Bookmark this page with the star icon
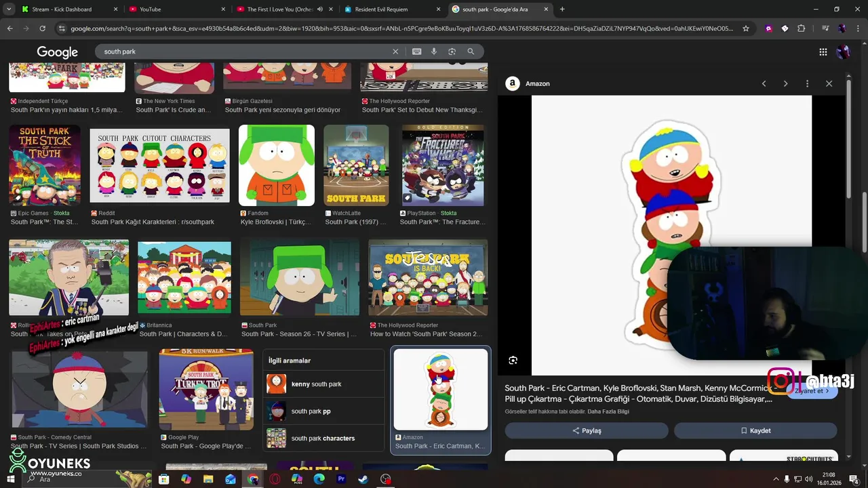868x488 pixels. [746, 28]
